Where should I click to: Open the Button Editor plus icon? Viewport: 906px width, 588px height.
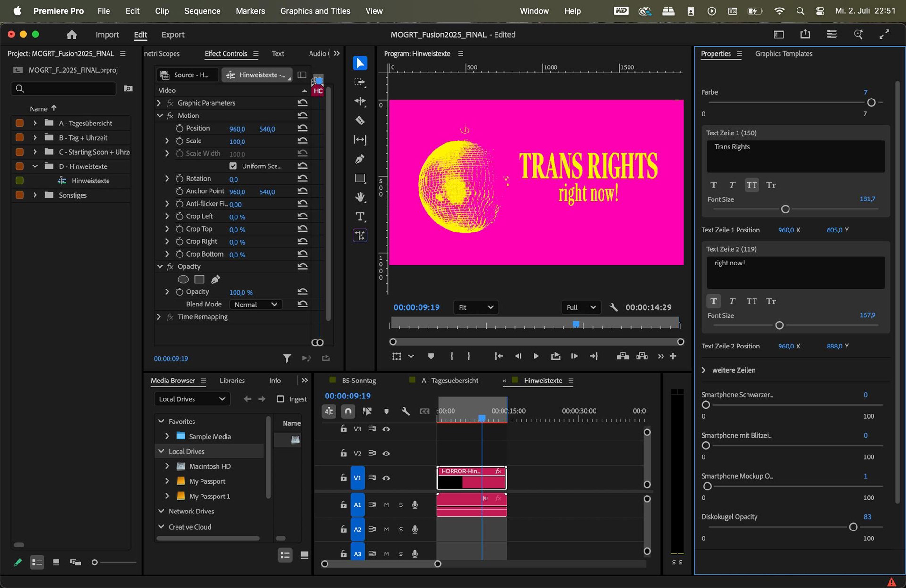pyautogui.click(x=673, y=356)
